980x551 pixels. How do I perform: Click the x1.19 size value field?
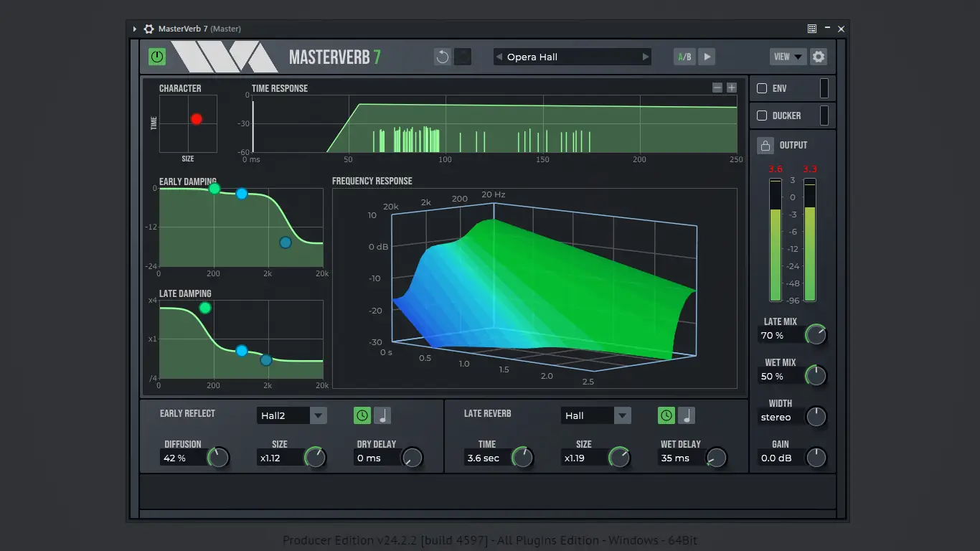pos(584,458)
